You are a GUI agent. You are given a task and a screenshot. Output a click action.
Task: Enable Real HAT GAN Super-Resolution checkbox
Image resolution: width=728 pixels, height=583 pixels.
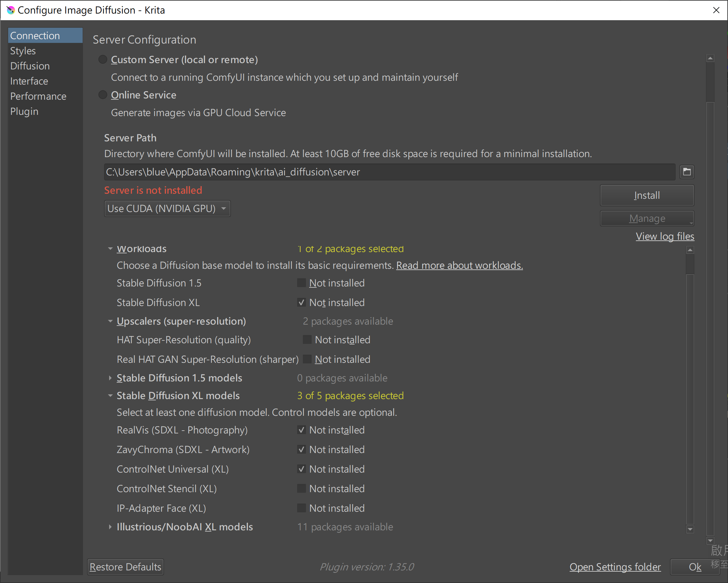(307, 359)
